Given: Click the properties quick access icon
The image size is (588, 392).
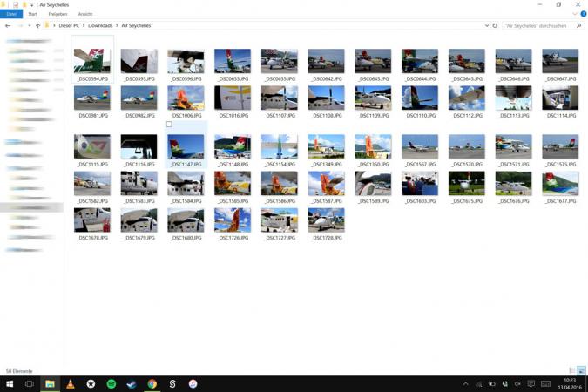Looking at the screenshot, I should tap(16, 5).
